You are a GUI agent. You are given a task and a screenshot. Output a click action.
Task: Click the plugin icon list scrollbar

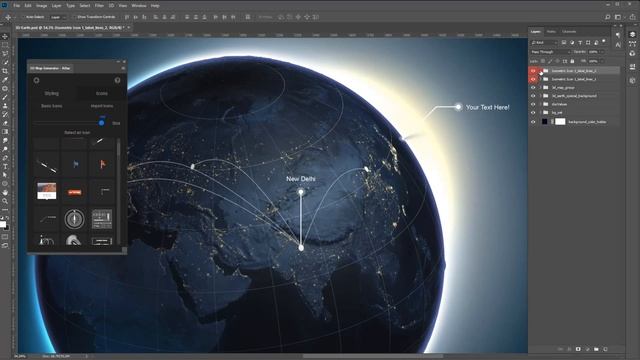pyautogui.click(x=119, y=147)
